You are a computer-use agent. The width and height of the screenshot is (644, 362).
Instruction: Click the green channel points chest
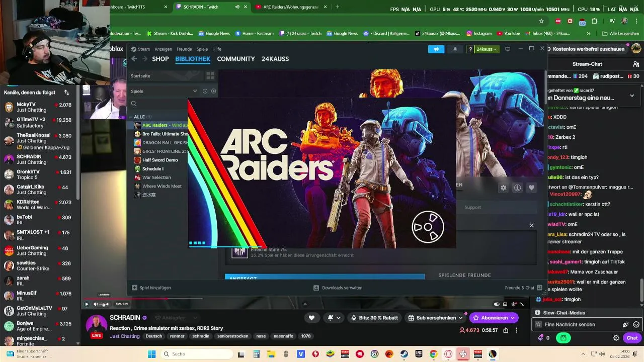563,338
